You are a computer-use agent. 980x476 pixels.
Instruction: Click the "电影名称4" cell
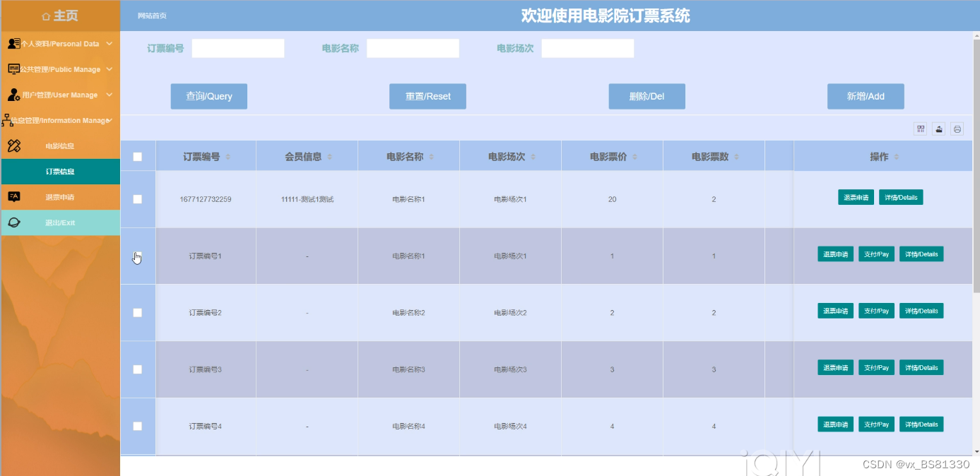408,426
